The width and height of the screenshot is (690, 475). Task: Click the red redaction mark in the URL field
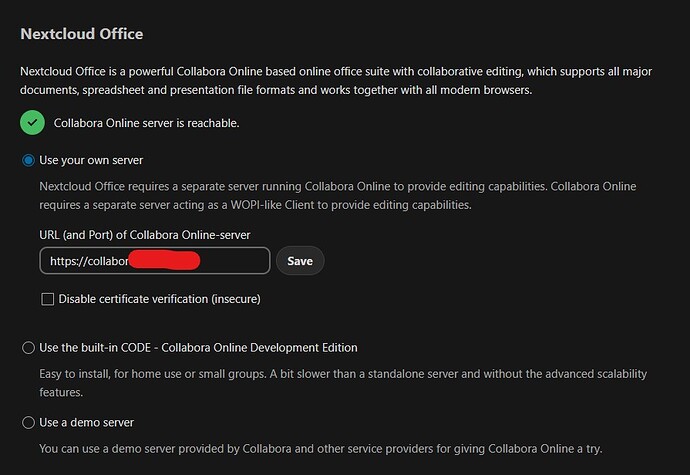click(x=164, y=260)
